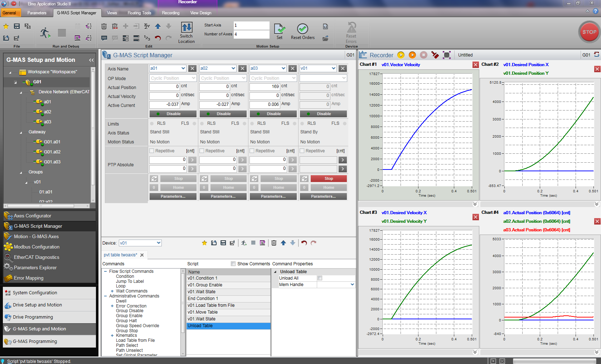This screenshot has width=601, height=364.
Task: Click the script panel run icon
Action: 244,243
